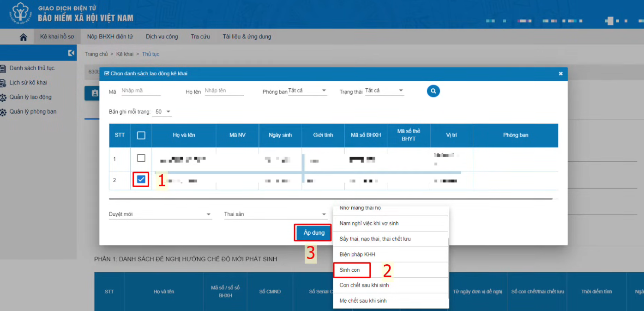The image size is (644, 311).
Task: Click Mã số thẻ BHYT column header
Action: (x=409, y=135)
